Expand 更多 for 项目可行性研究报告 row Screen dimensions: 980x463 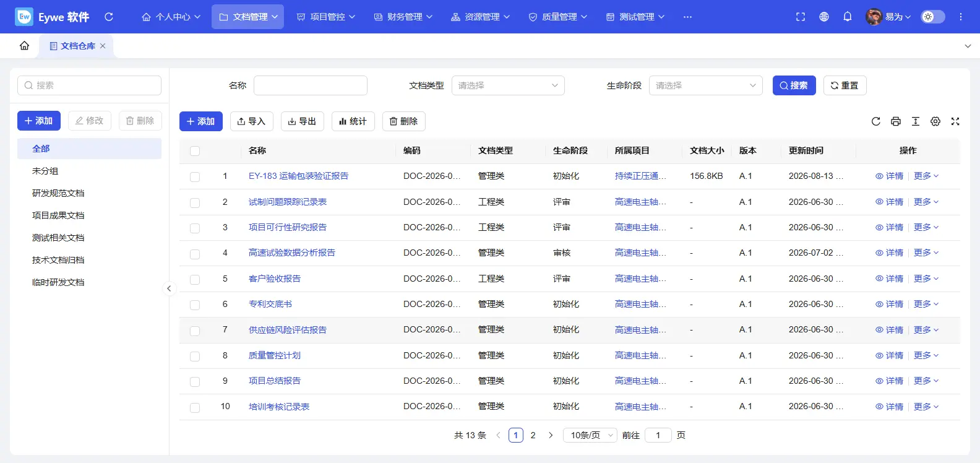click(x=926, y=227)
